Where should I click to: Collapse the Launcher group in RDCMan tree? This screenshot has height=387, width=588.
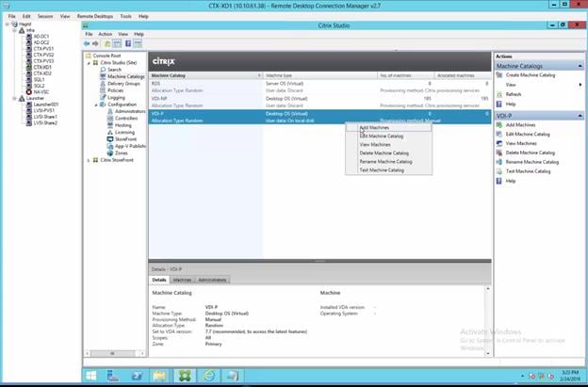tap(14, 98)
